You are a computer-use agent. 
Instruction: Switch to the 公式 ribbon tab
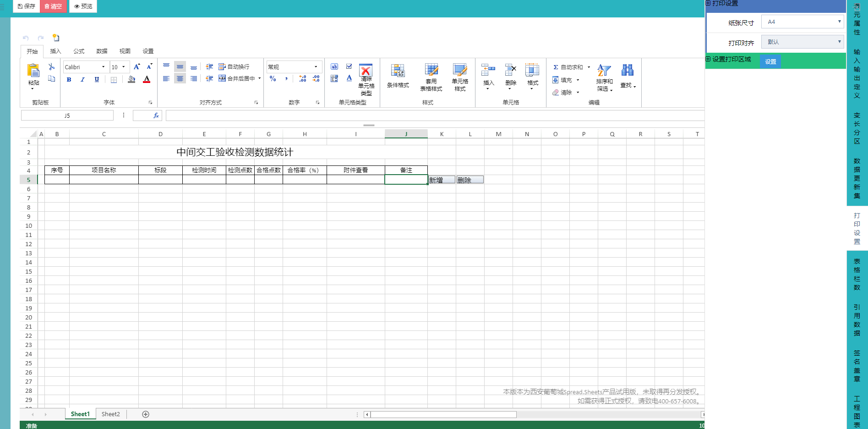click(x=79, y=51)
